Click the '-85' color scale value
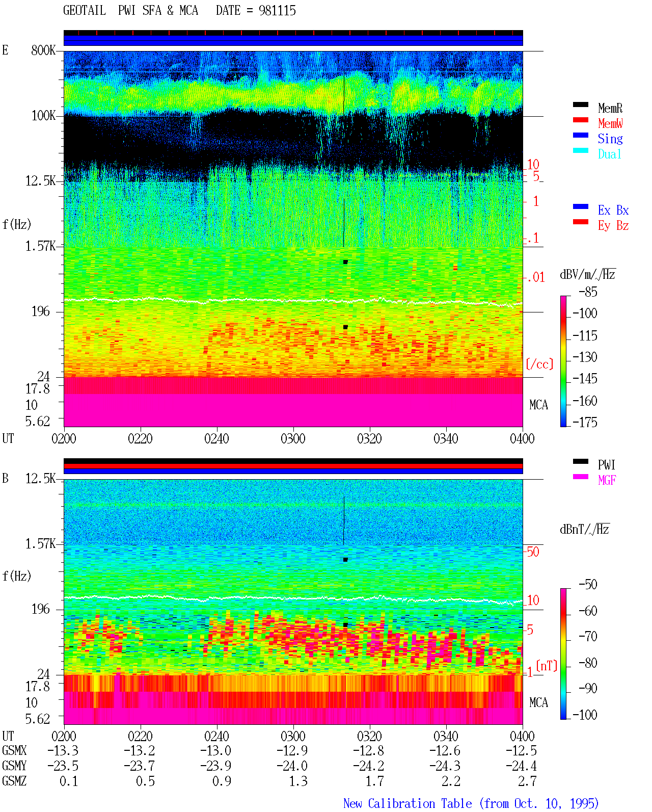 (588, 292)
